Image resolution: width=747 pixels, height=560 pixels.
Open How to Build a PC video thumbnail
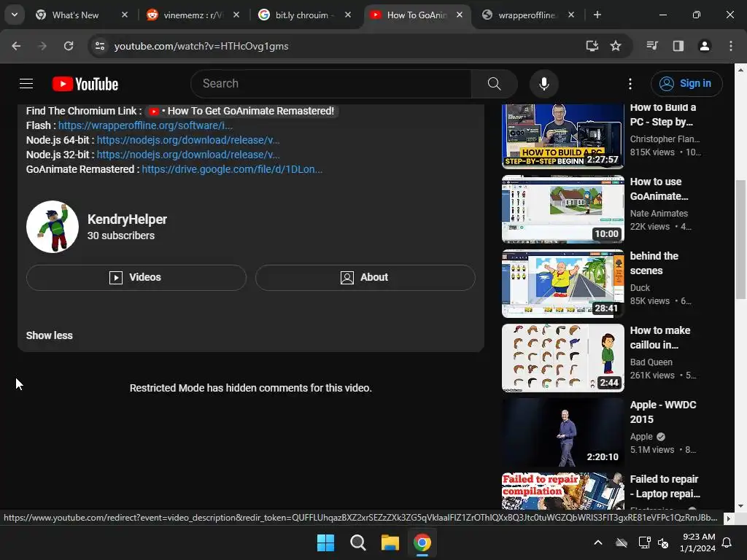562,136
